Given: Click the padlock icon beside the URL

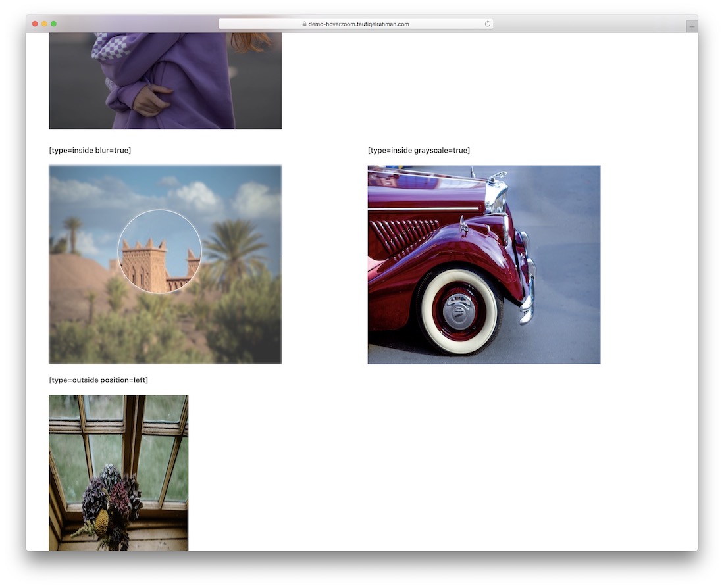Looking at the screenshot, I should click(304, 24).
